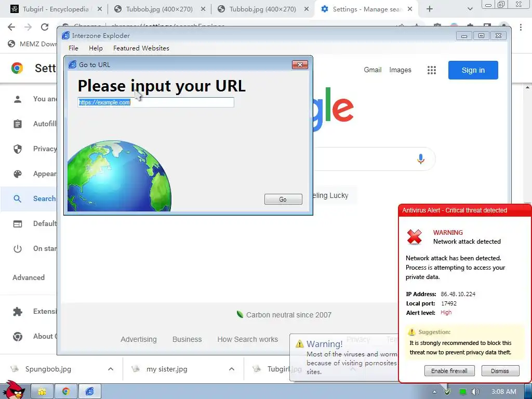The height and width of the screenshot is (399, 532).
Task: Click the Sign in button on Google page
Action: pos(473,70)
